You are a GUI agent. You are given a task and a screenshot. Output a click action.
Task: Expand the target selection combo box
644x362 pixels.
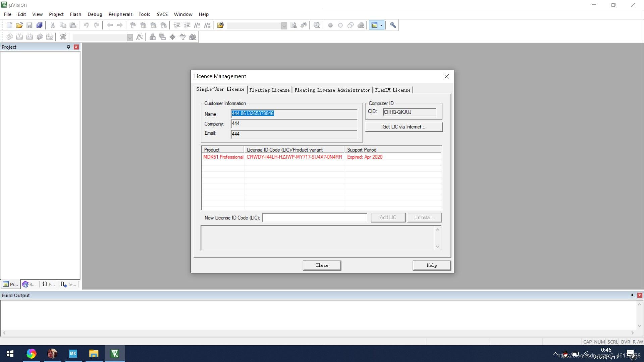click(130, 38)
